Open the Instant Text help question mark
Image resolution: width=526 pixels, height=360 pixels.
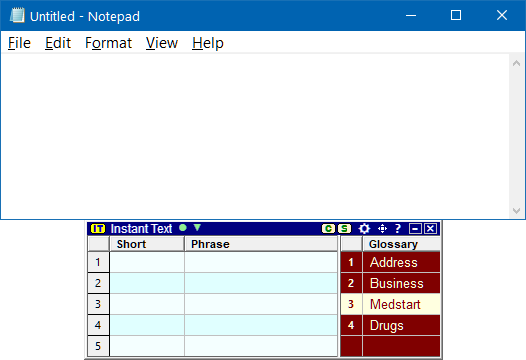tap(398, 228)
